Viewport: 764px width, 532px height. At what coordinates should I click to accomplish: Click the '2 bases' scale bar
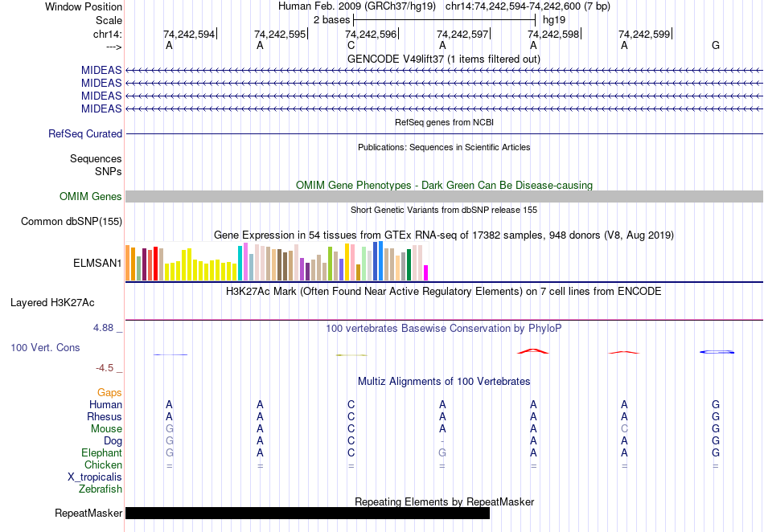(444, 20)
